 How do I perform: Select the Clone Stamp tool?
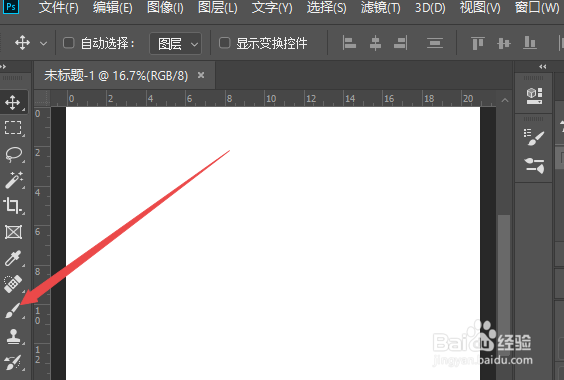[x=14, y=337]
